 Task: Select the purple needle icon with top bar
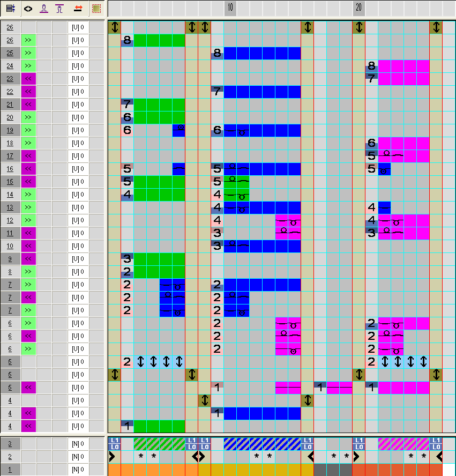[x=59, y=9]
